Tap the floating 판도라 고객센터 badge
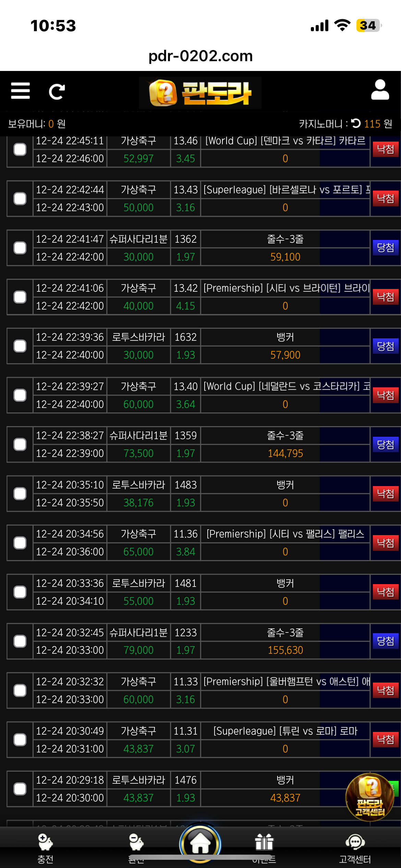The height and width of the screenshot is (868, 401). 369,797
